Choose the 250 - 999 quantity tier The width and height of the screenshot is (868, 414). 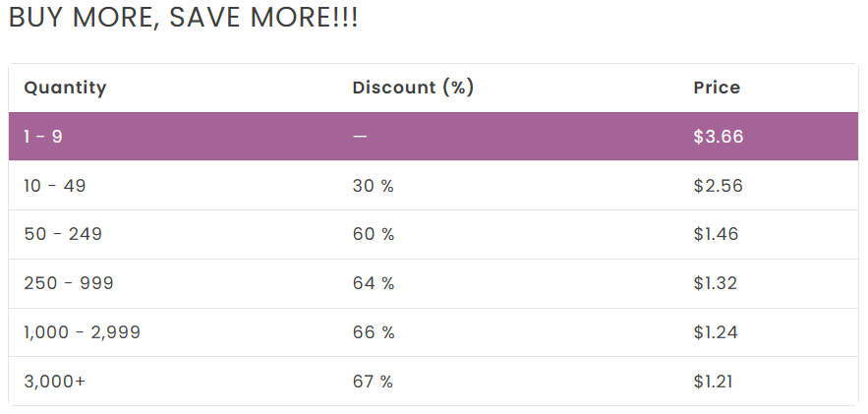69,283
